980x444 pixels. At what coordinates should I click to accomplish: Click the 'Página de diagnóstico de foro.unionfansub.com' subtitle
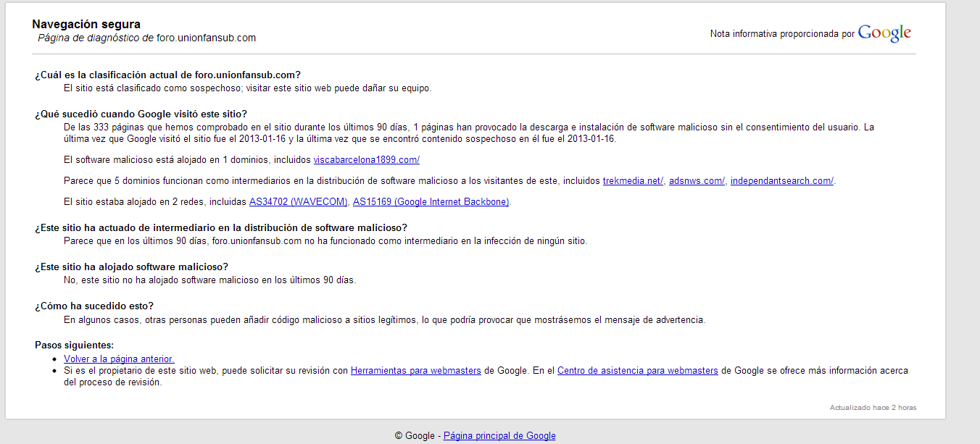(x=147, y=38)
